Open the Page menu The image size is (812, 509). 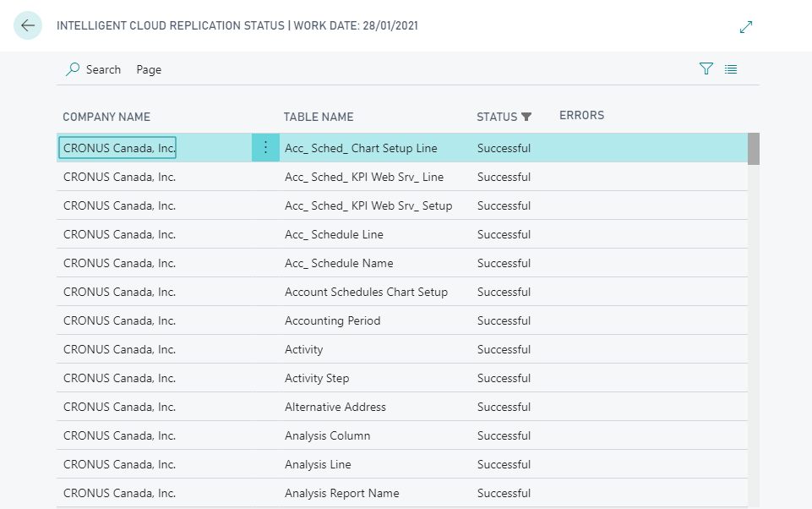[149, 69]
